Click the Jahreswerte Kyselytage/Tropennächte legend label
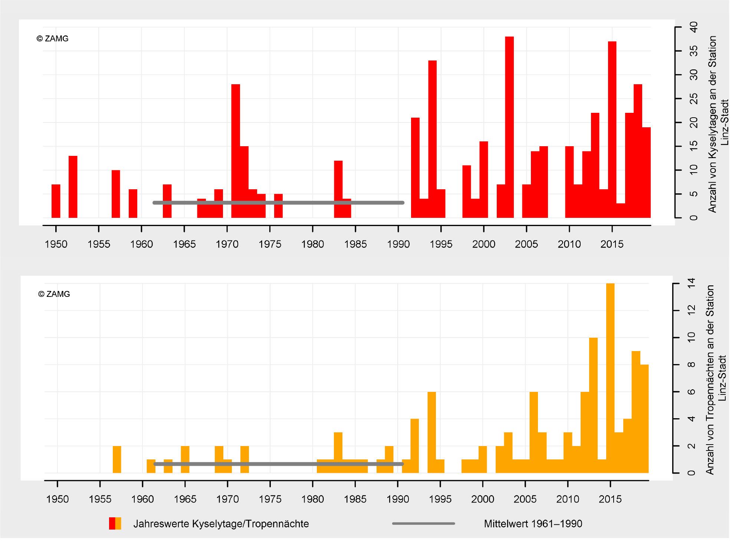The height and width of the screenshot is (560, 752). [221, 524]
